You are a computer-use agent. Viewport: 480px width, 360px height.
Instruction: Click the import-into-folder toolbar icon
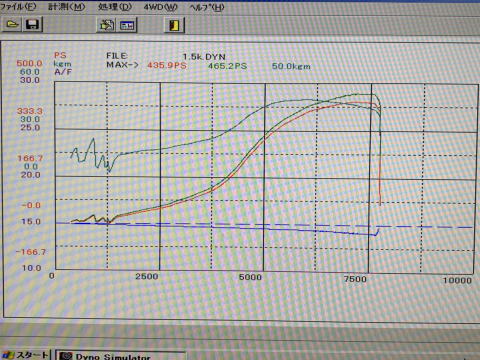click(106, 25)
